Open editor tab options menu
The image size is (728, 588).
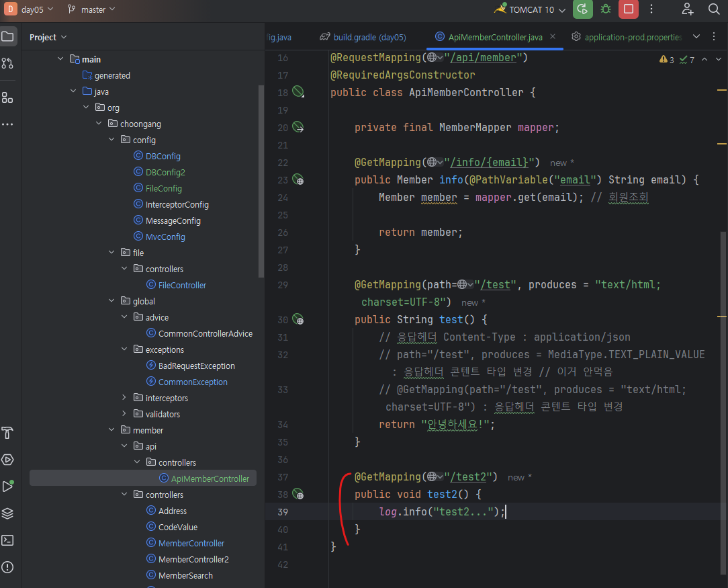(x=714, y=37)
